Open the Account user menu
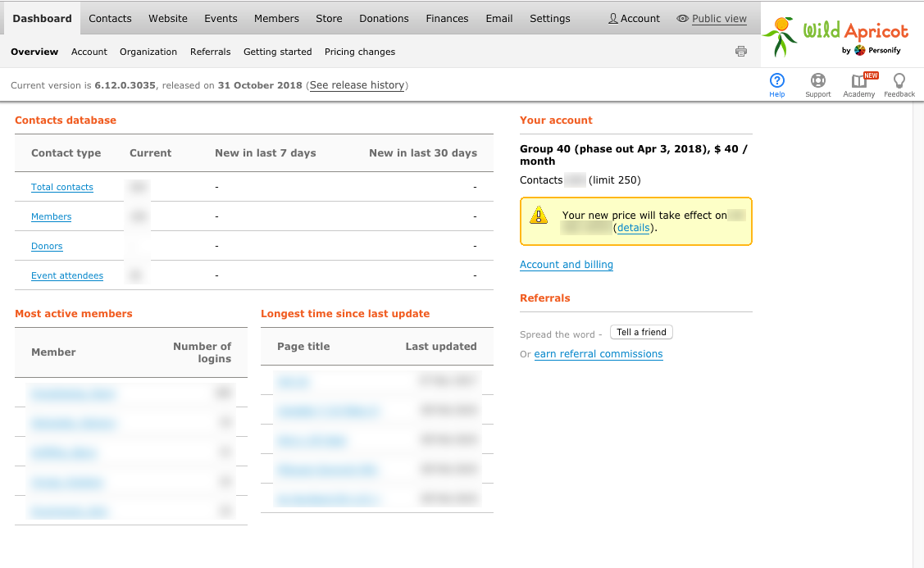 click(634, 18)
